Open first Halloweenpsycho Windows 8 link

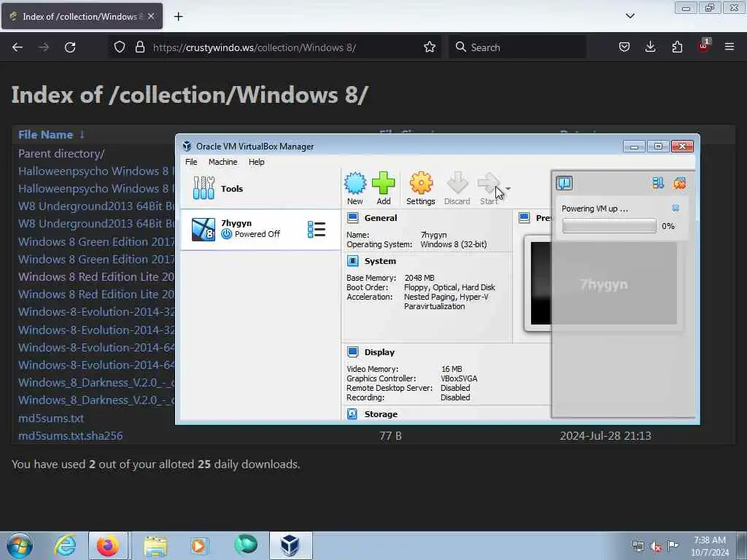tap(96, 171)
